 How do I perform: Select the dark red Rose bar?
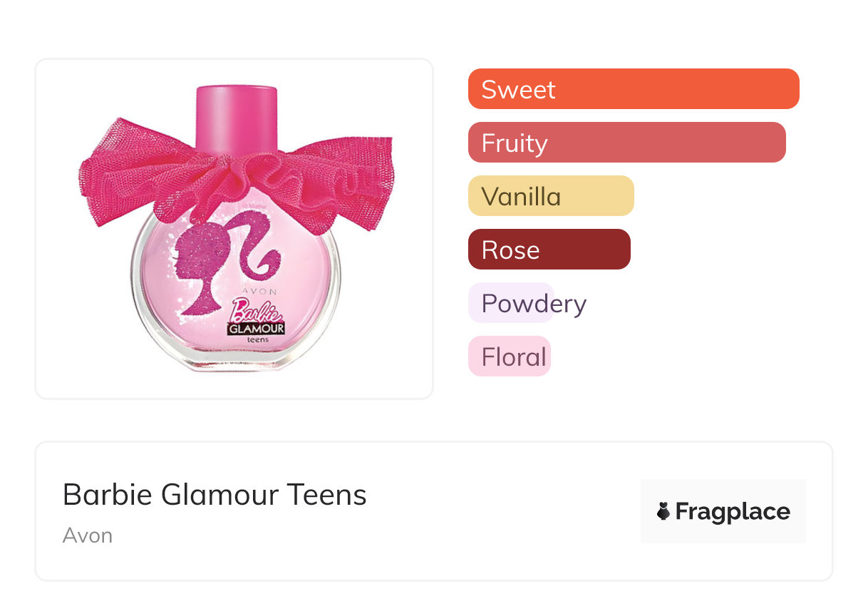[x=549, y=250]
